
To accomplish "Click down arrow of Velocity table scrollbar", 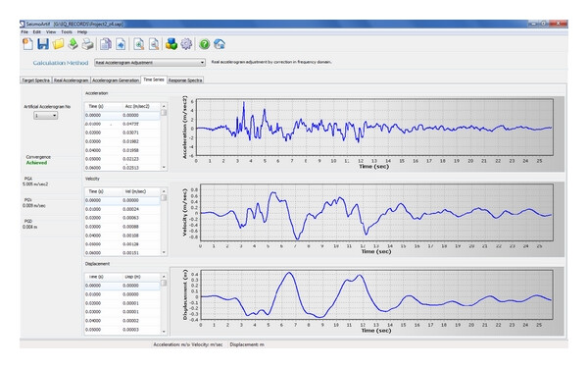I will [164, 253].
